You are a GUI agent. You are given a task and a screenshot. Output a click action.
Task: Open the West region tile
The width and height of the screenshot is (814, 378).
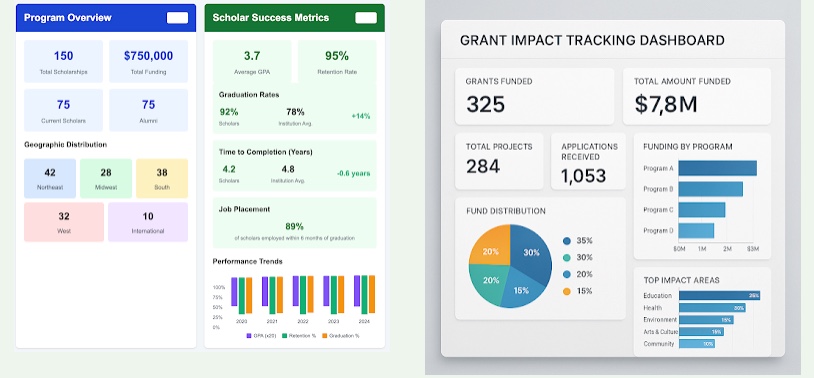(64, 222)
